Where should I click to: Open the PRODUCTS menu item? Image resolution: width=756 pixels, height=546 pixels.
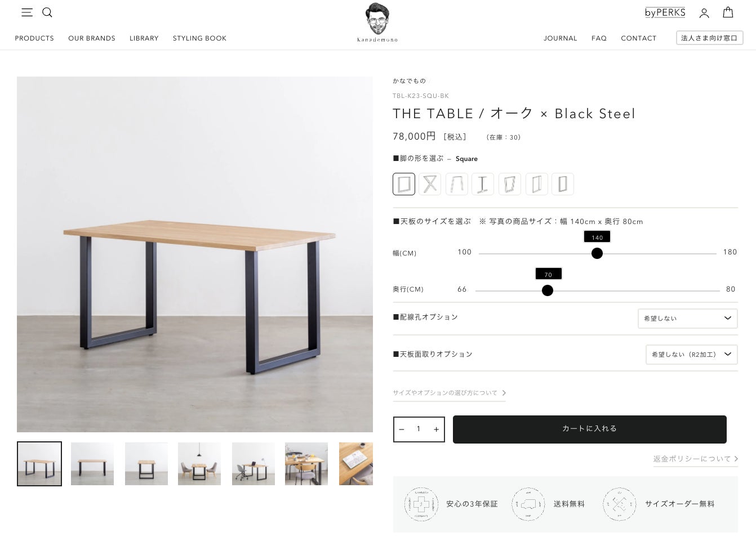(x=34, y=38)
